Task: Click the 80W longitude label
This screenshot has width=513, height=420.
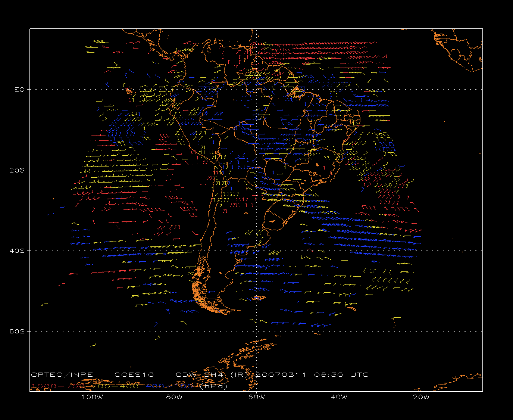Action: (x=175, y=397)
